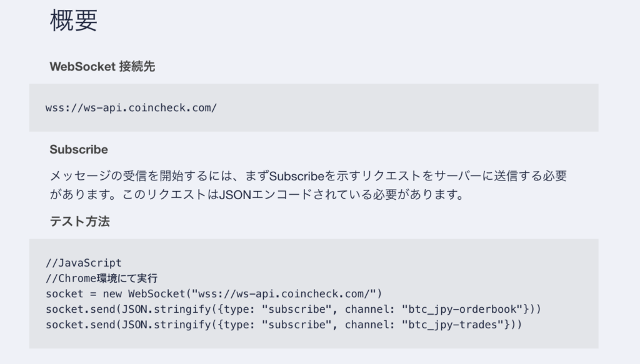Click the btc_jpy-trades subscribe line
640x364 pixels.
point(284,325)
